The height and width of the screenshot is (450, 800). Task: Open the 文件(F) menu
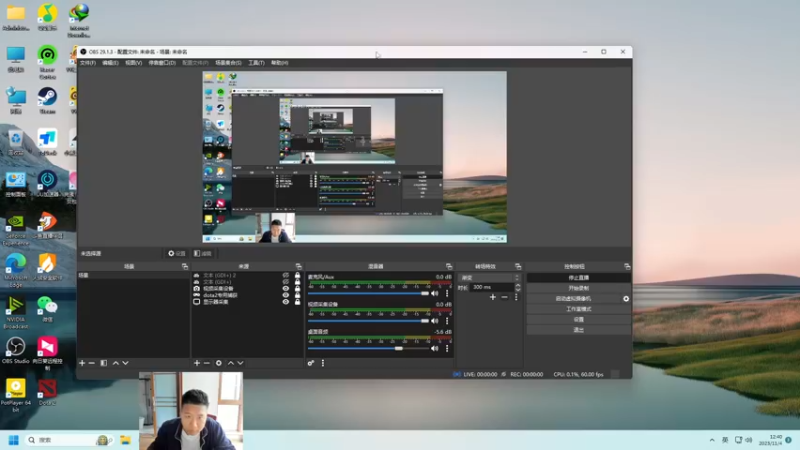(88, 63)
